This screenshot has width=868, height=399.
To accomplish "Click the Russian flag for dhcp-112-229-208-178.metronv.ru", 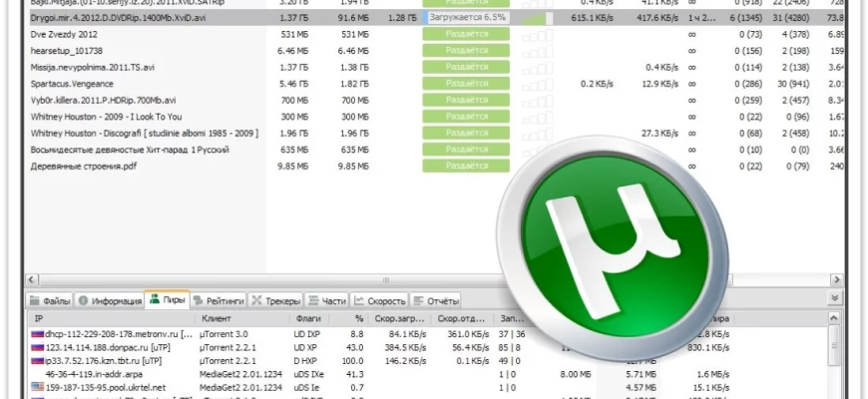I will tap(37, 334).
